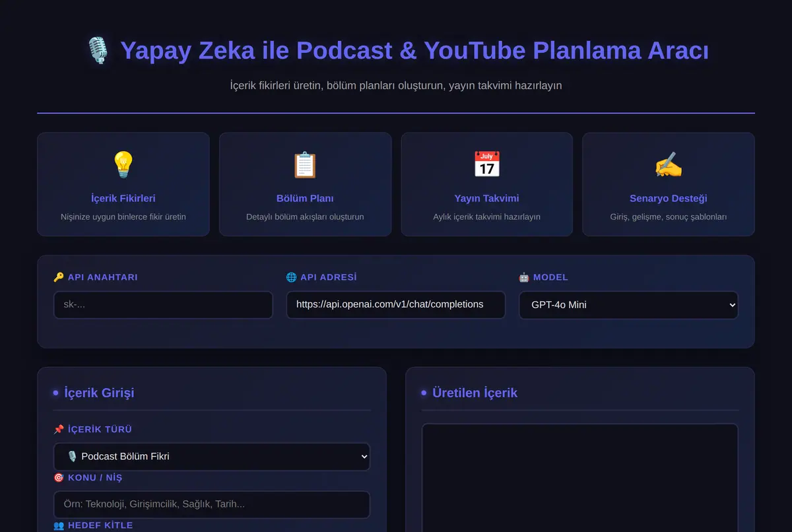Click the writing hand icon on Senaryo Desteği card

pos(669,164)
